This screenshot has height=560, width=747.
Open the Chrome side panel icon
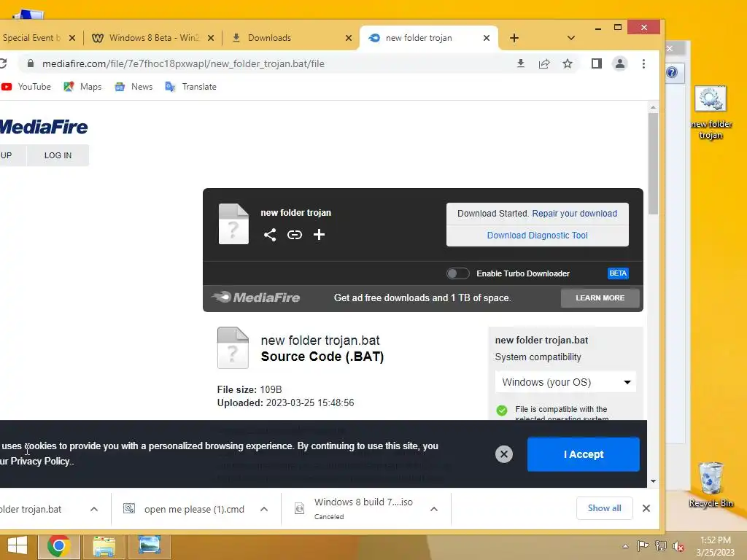pos(597,64)
